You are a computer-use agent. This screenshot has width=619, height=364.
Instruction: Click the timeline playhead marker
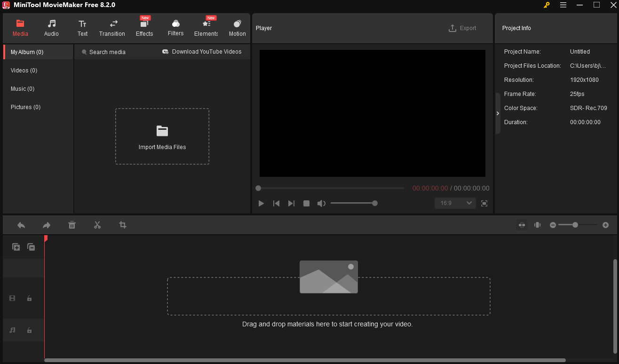[46, 238]
